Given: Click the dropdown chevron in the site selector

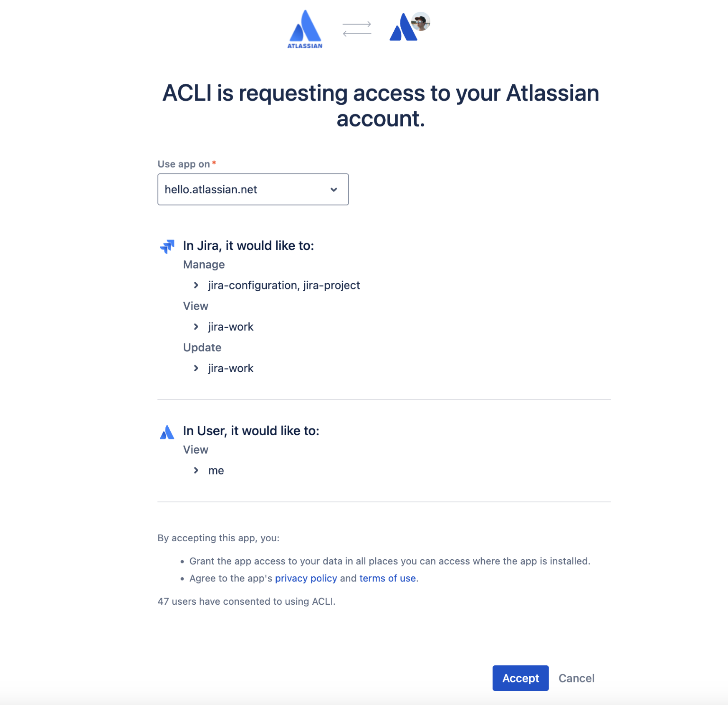Looking at the screenshot, I should [x=334, y=190].
